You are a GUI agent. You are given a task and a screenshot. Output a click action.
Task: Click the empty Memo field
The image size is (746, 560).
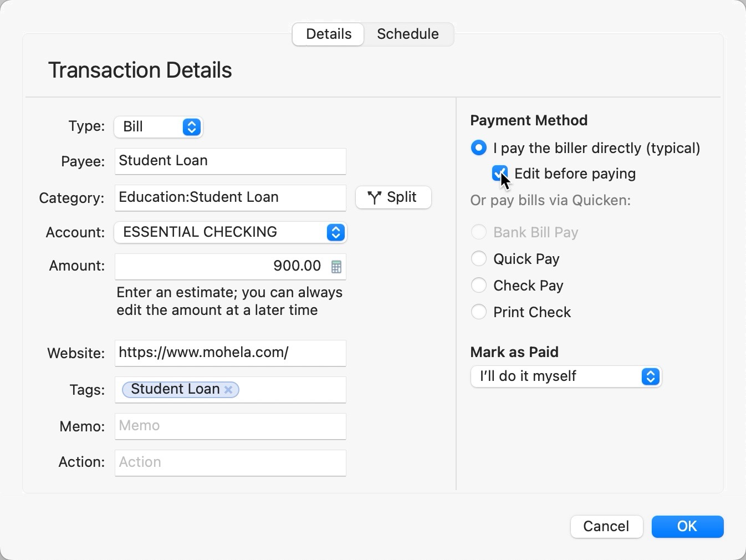point(230,426)
